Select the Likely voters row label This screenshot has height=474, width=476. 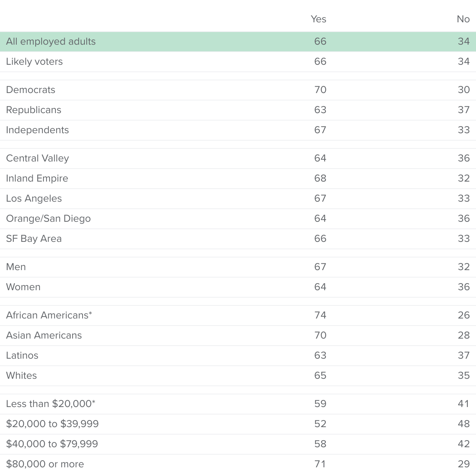(34, 61)
